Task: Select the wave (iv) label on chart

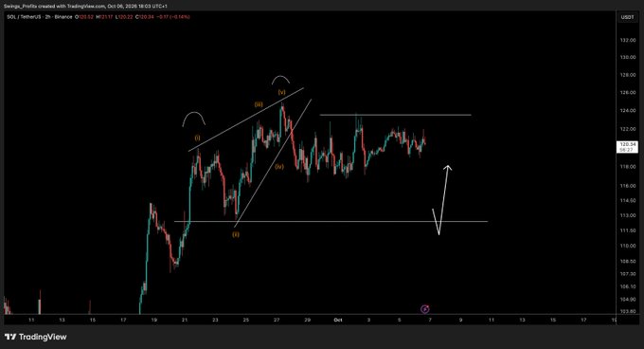Action: coord(279,167)
